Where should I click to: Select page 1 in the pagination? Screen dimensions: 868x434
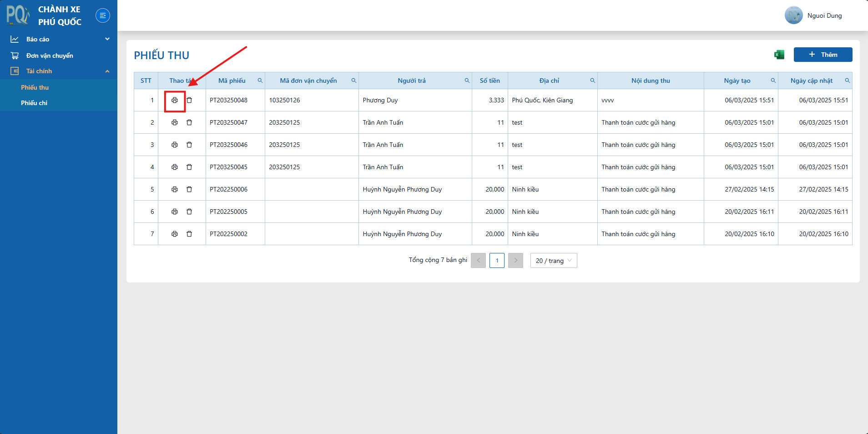[x=497, y=261]
